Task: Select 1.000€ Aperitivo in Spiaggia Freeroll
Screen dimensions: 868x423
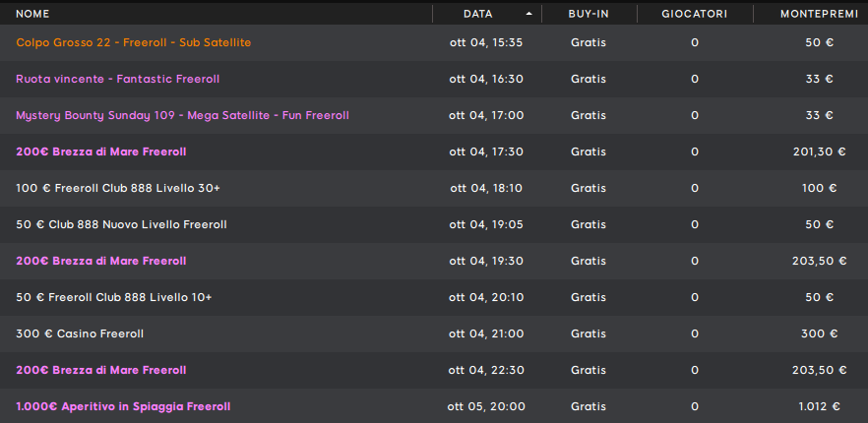Action: tap(123, 406)
